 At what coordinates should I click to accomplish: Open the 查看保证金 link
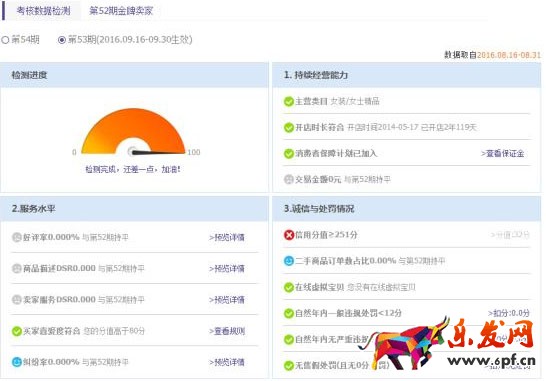503,153
